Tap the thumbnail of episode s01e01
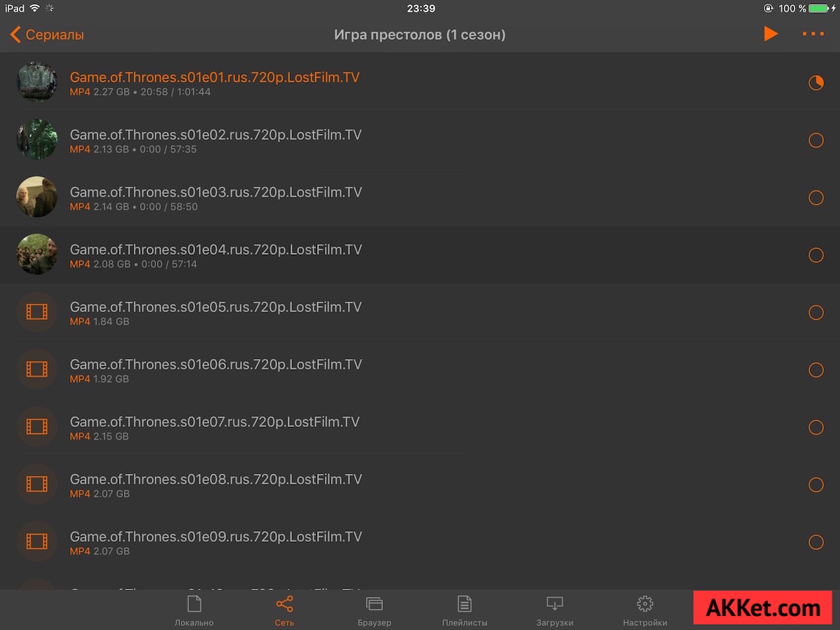This screenshot has height=630, width=840. pyautogui.click(x=36, y=82)
